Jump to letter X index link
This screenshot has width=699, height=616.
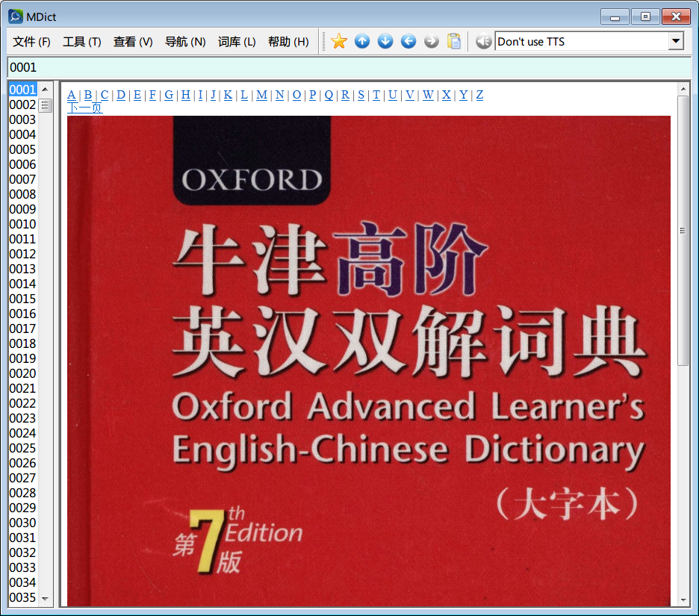click(447, 95)
